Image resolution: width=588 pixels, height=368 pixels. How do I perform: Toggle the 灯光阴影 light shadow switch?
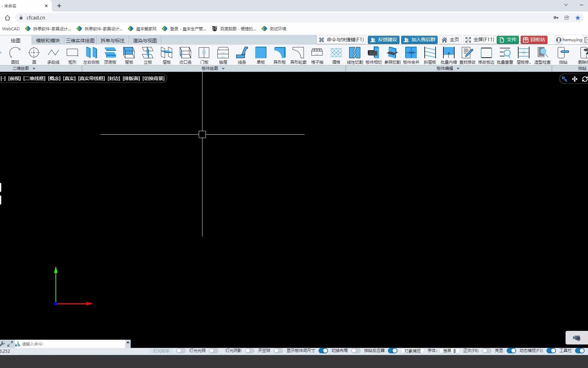tap(250, 351)
